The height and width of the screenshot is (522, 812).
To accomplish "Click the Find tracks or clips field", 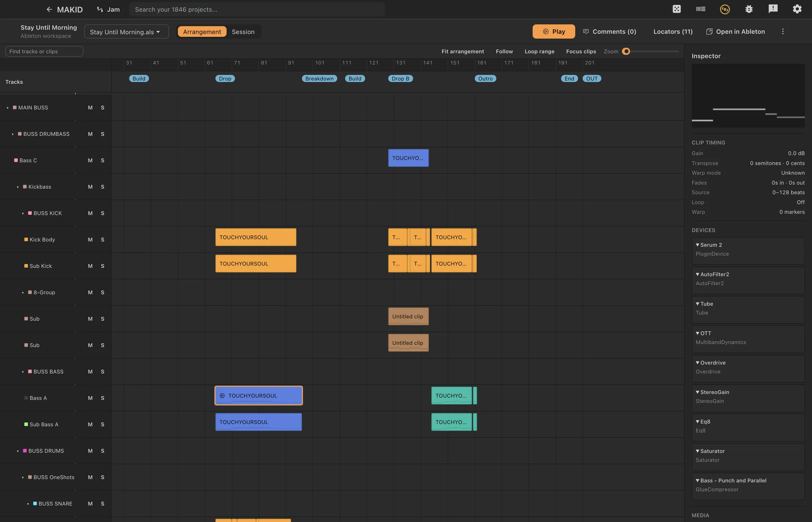I will [44, 51].
